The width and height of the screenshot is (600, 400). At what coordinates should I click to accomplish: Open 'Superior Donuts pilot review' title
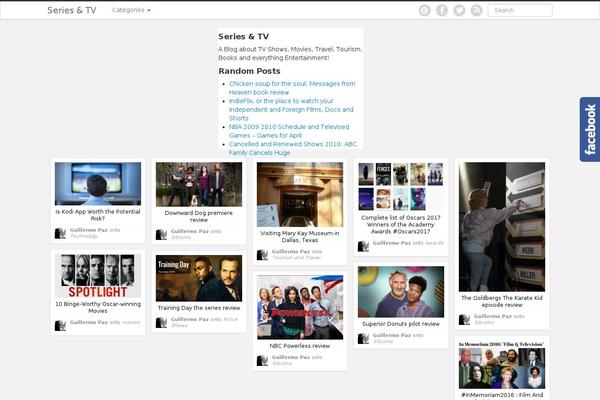coord(401,324)
